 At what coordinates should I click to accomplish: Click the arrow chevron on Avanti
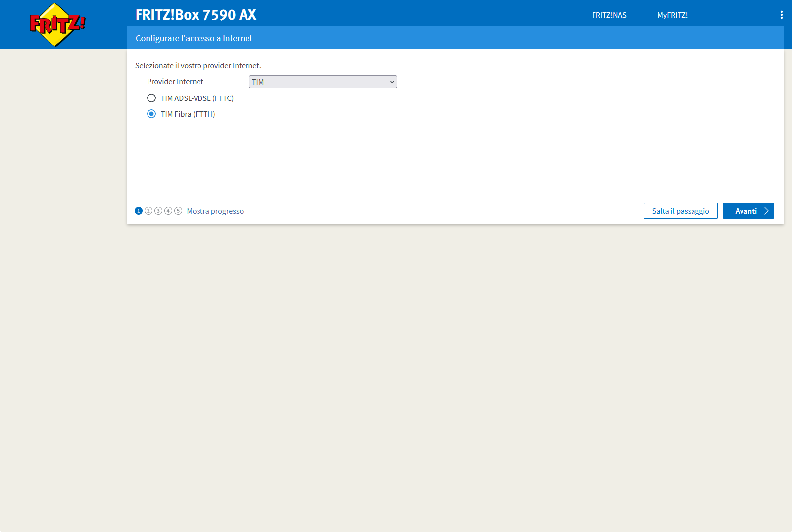click(766, 211)
